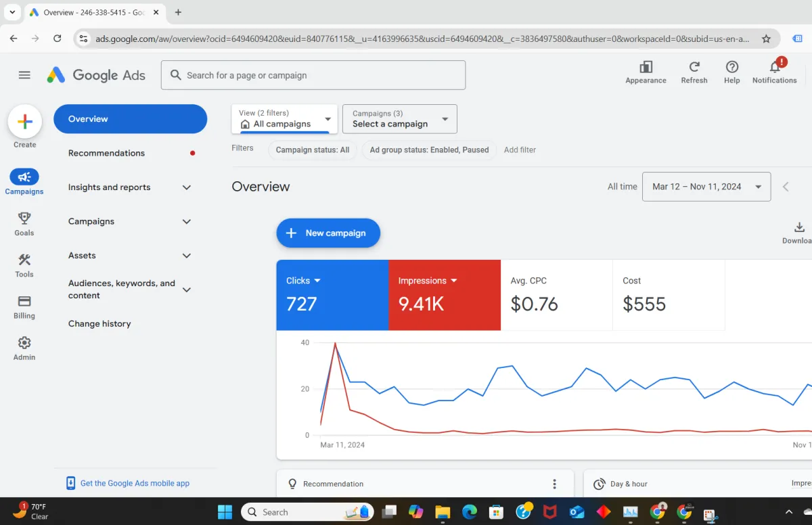Open Get the Google Ads mobile app link

click(135, 483)
